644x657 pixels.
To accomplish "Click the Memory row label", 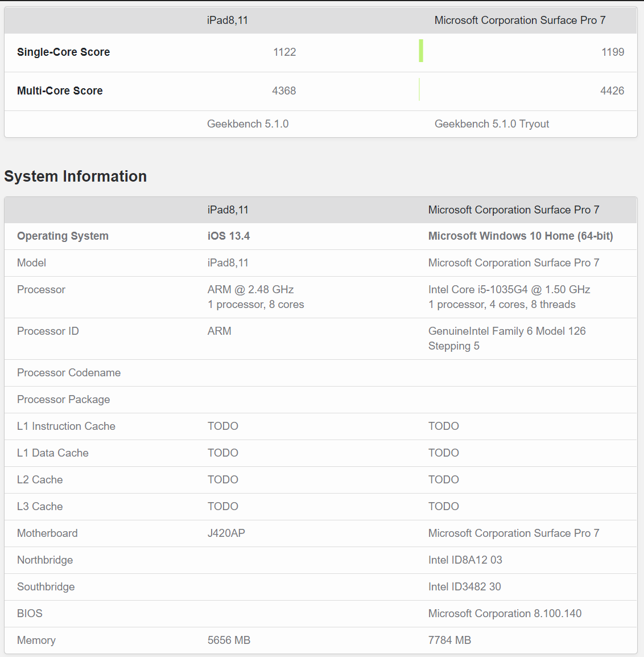I will (36, 640).
